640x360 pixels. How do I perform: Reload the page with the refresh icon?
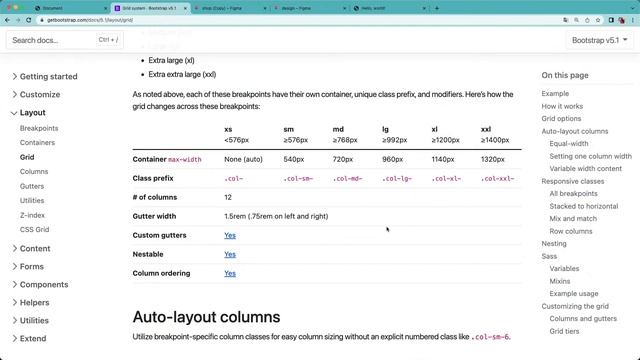tap(29, 20)
